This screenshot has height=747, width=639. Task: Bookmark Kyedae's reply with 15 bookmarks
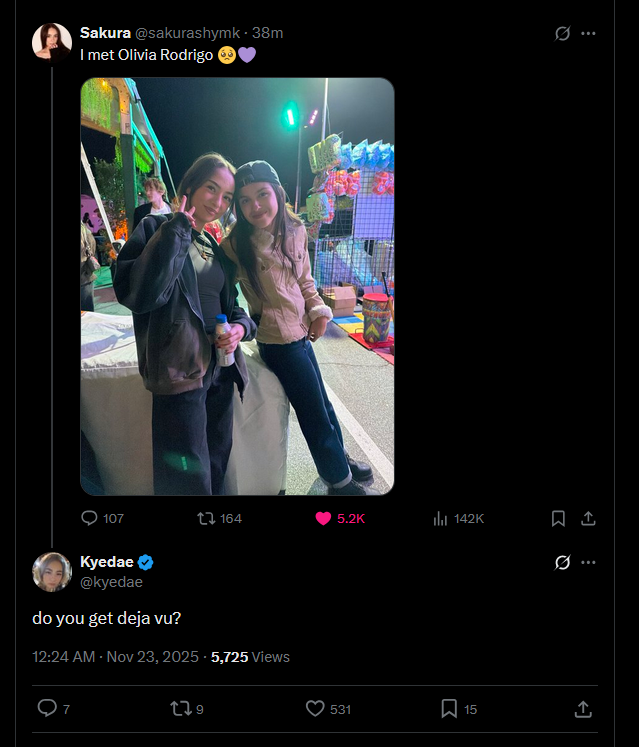(449, 708)
